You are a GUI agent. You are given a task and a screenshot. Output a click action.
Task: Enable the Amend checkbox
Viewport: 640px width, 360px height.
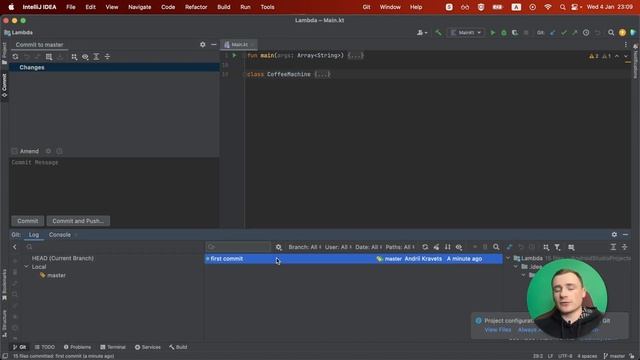coord(15,151)
